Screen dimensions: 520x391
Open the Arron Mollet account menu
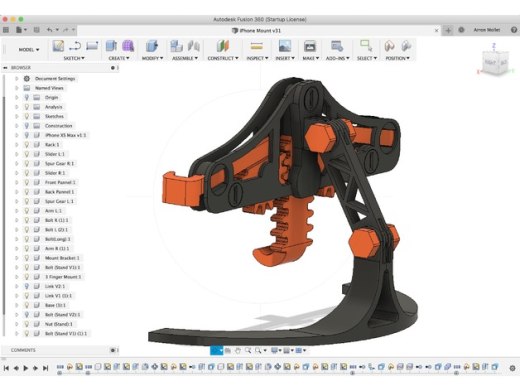coord(487,30)
